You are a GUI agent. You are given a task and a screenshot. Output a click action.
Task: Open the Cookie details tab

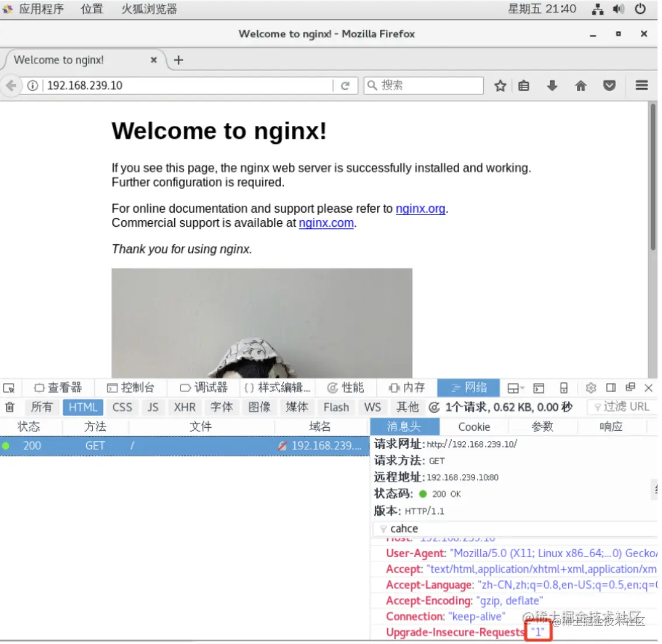(x=474, y=427)
